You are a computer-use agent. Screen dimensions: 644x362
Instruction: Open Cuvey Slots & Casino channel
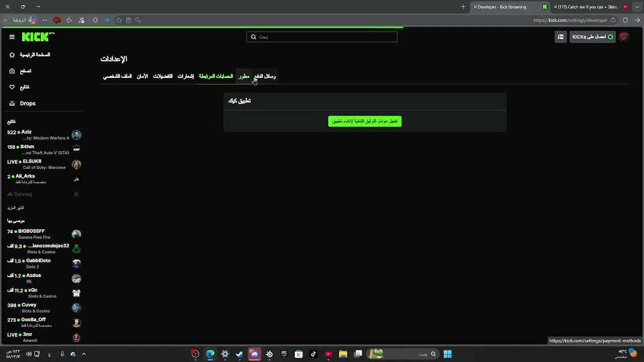[44, 308]
